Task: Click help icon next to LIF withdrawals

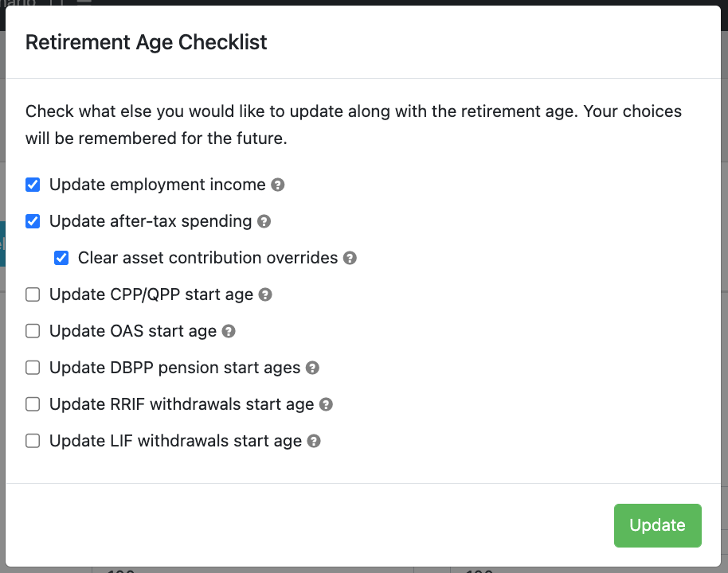Action: [315, 441]
